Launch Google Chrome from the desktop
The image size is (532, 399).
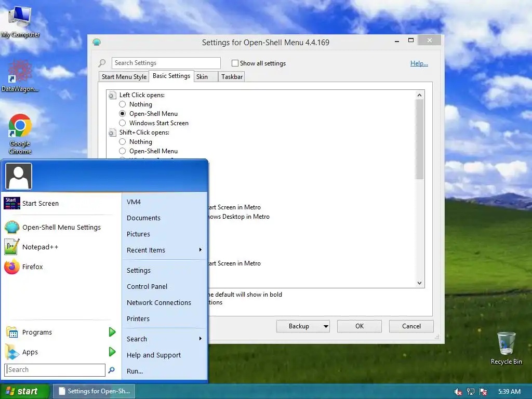pyautogui.click(x=20, y=135)
